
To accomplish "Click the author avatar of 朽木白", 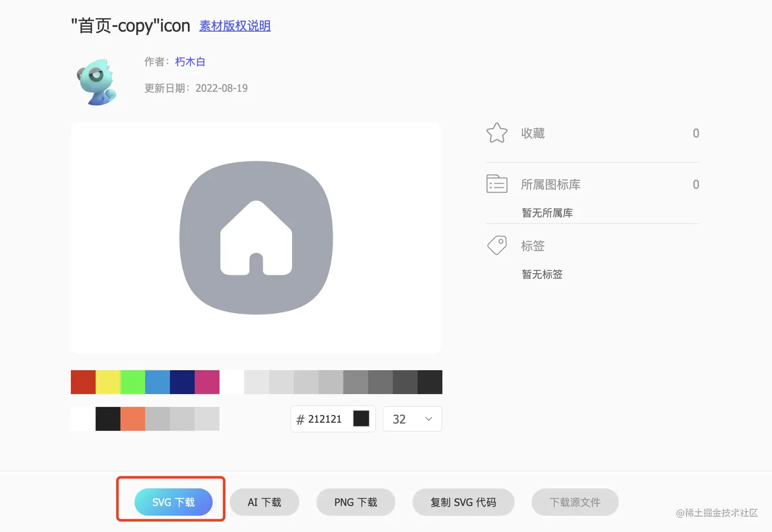I will pyautogui.click(x=97, y=81).
